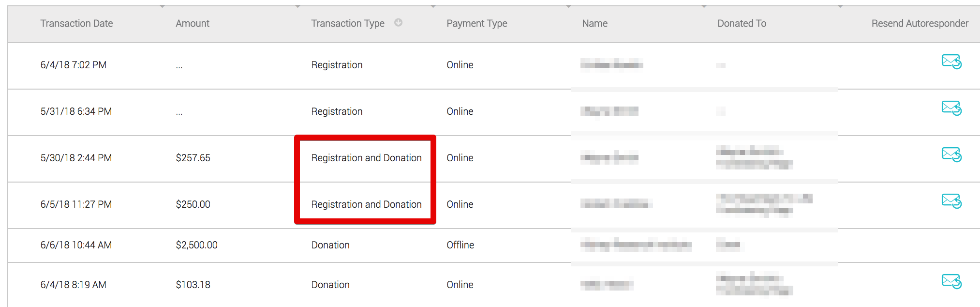Resend autoresponder for the $250.00 transaction
The height and width of the screenshot is (307, 980).
point(951,201)
